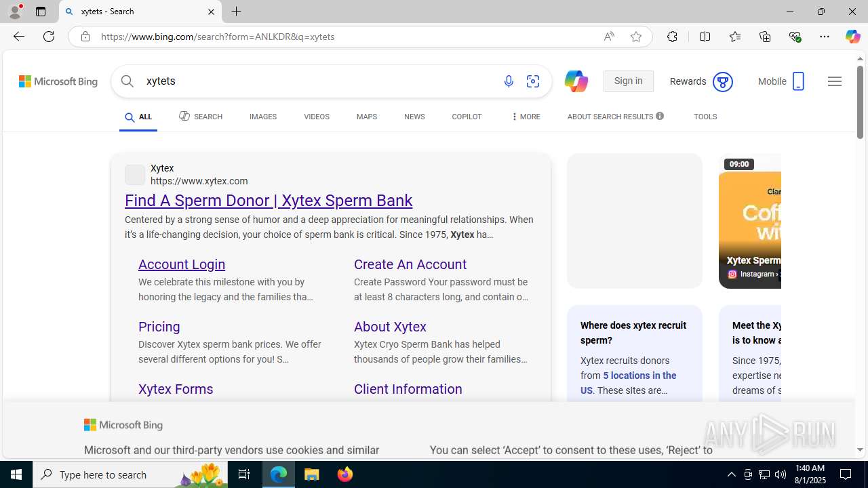The image size is (868, 488).
Task: Click the search magnifier icon in Bing box
Action: pos(127,81)
